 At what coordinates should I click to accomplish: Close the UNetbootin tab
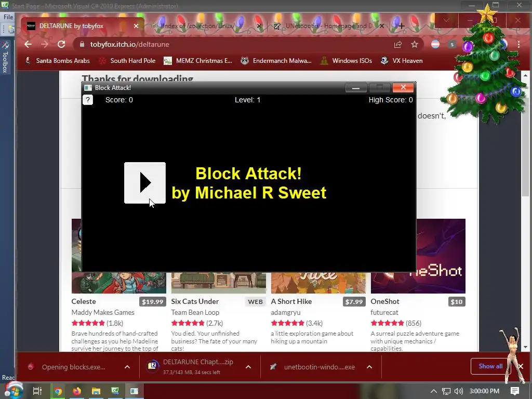[x=382, y=26]
